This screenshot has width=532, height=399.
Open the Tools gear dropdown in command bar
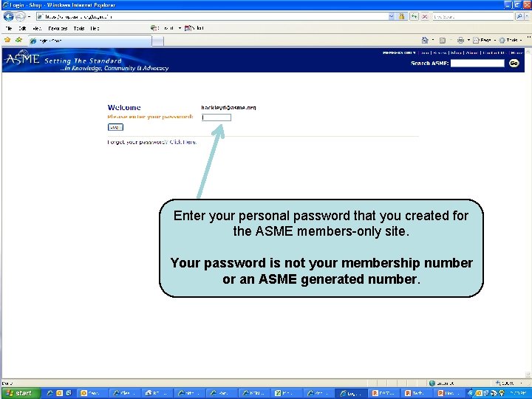tap(511, 41)
